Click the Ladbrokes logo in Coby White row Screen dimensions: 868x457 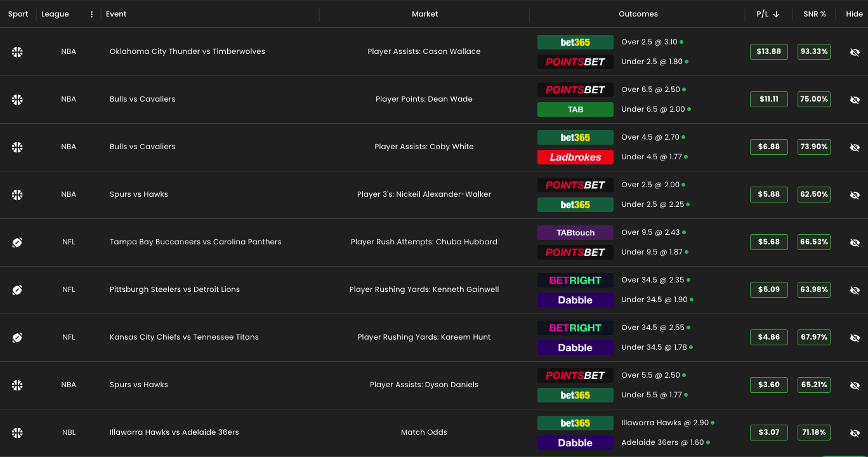575,157
